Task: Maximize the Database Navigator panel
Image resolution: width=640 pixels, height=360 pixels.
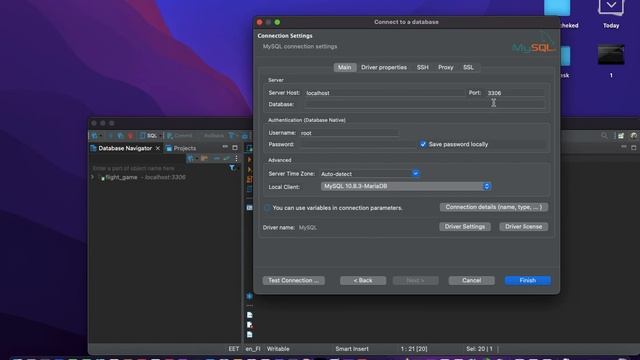Action: pos(235,148)
